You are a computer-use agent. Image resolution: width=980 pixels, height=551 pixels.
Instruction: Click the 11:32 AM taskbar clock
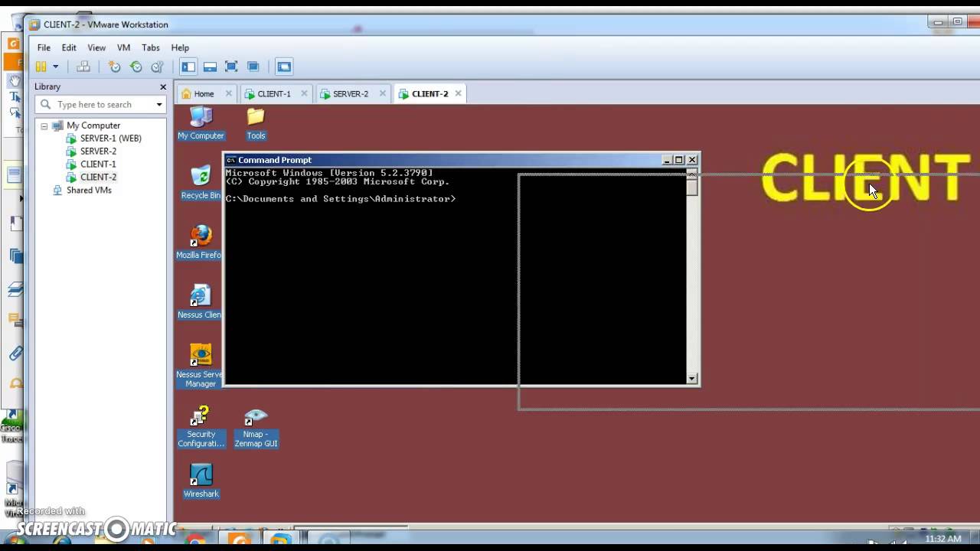(x=942, y=540)
